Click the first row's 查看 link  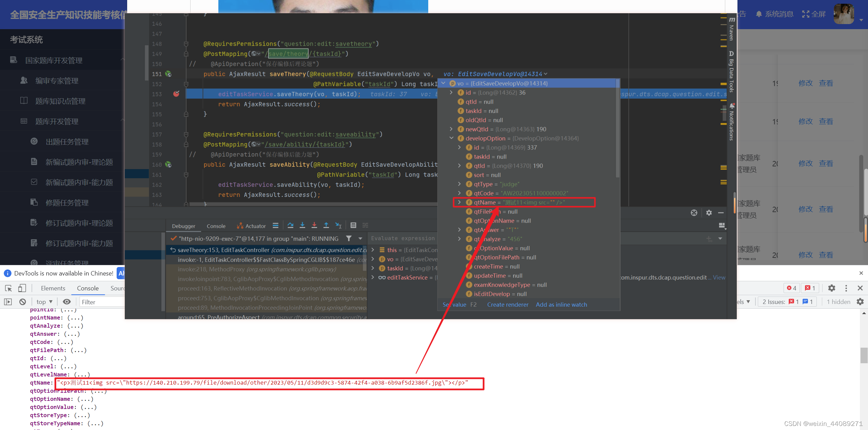[826, 83]
